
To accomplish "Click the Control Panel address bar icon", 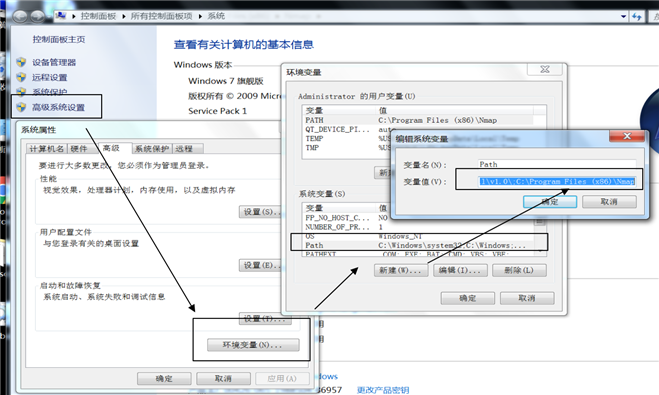I will [x=61, y=16].
